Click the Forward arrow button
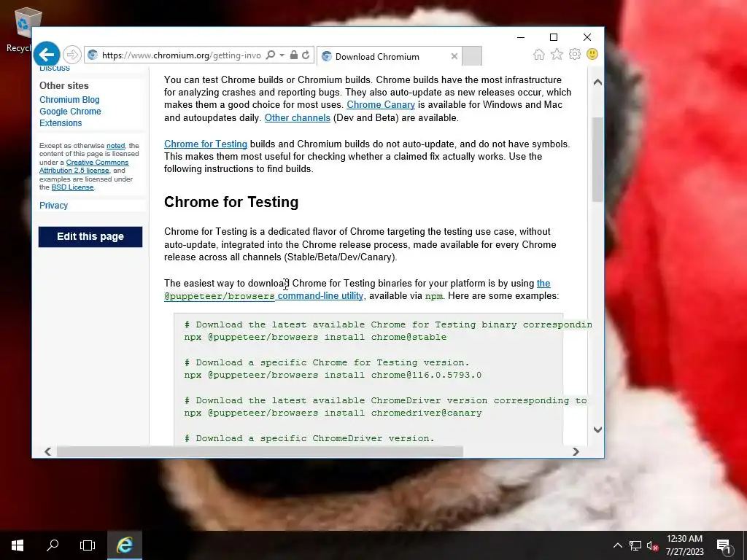Screen dimensions: 747x560 [72, 55]
